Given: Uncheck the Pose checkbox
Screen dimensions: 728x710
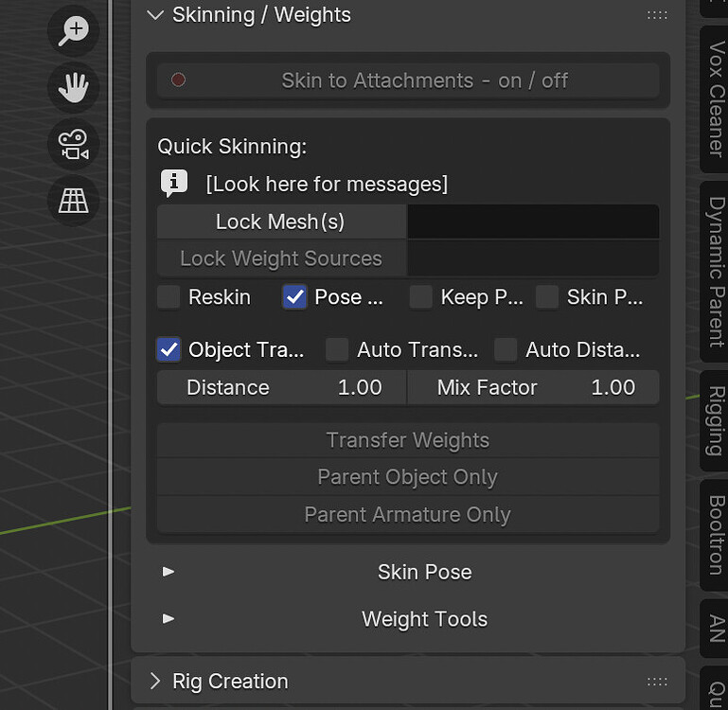Looking at the screenshot, I should click(x=294, y=297).
